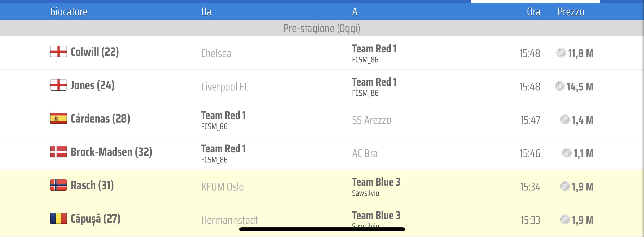The height and width of the screenshot is (237, 644).
Task: Open player Jones (24)
Action: (x=92, y=85)
